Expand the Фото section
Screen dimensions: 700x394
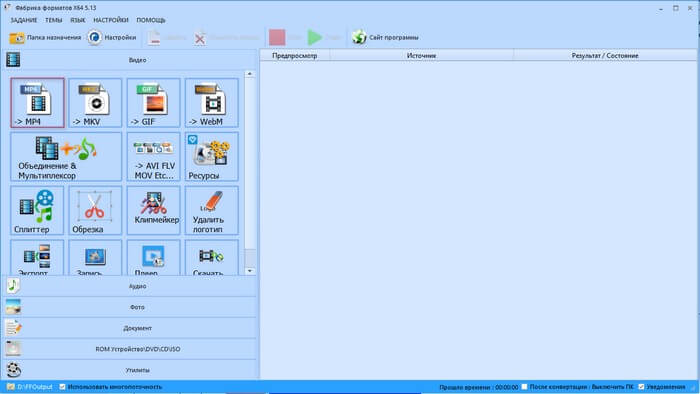pyautogui.click(x=130, y=307)
